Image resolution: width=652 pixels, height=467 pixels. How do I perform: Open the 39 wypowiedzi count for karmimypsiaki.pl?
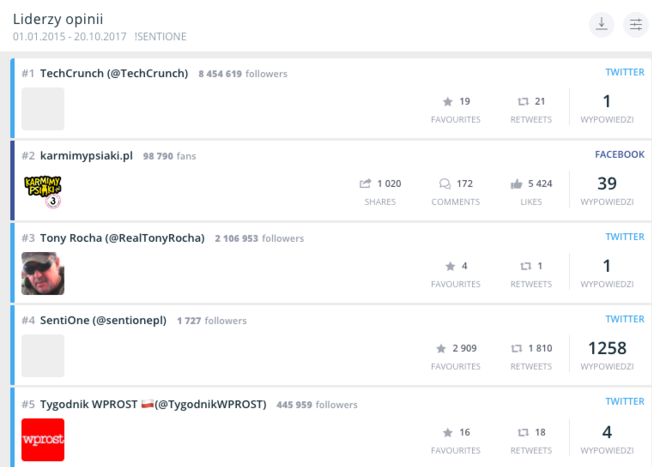607,184
